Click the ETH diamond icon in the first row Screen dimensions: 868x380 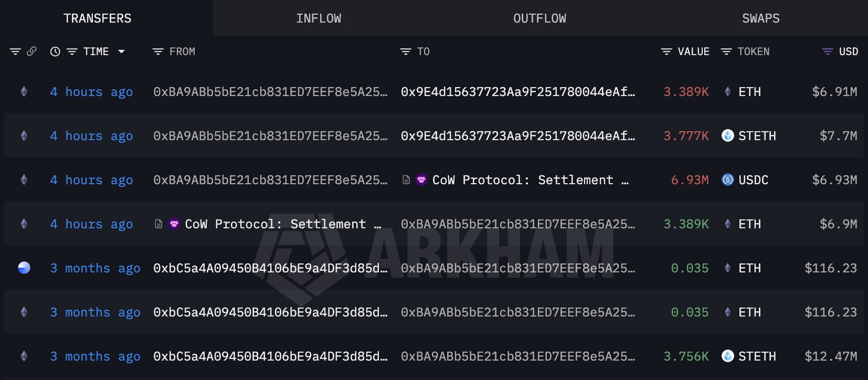pyautogui.click(x=727, y=92)
